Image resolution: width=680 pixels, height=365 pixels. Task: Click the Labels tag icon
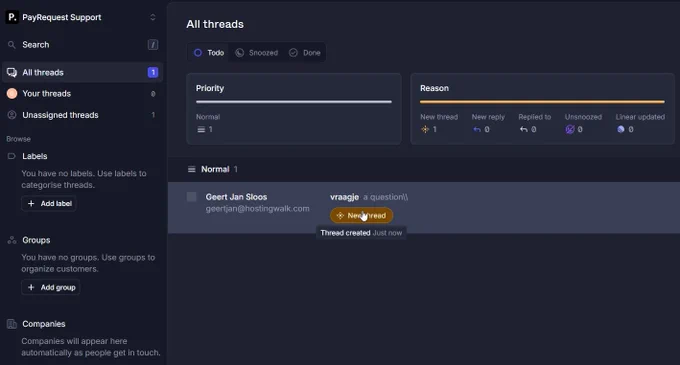[x=12, y=156]
